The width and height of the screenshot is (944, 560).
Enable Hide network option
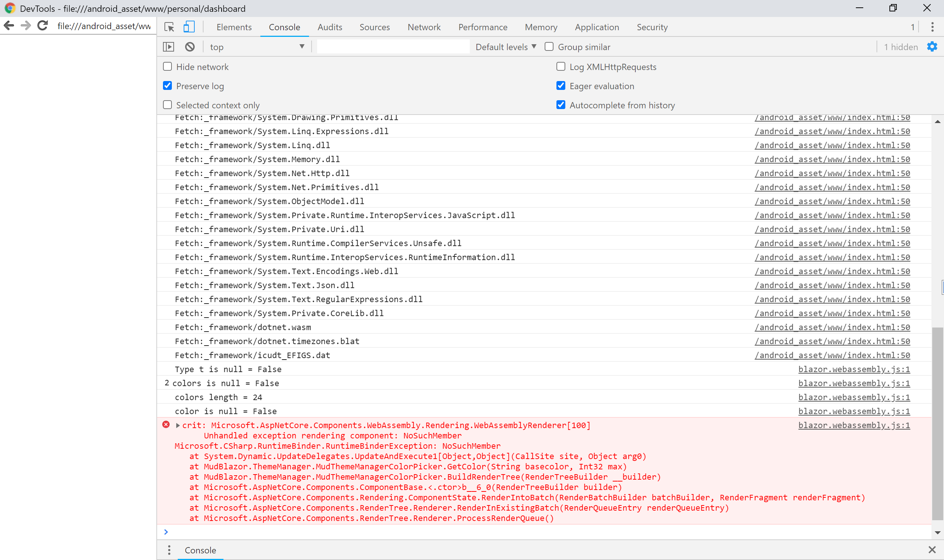click(167, 66)
